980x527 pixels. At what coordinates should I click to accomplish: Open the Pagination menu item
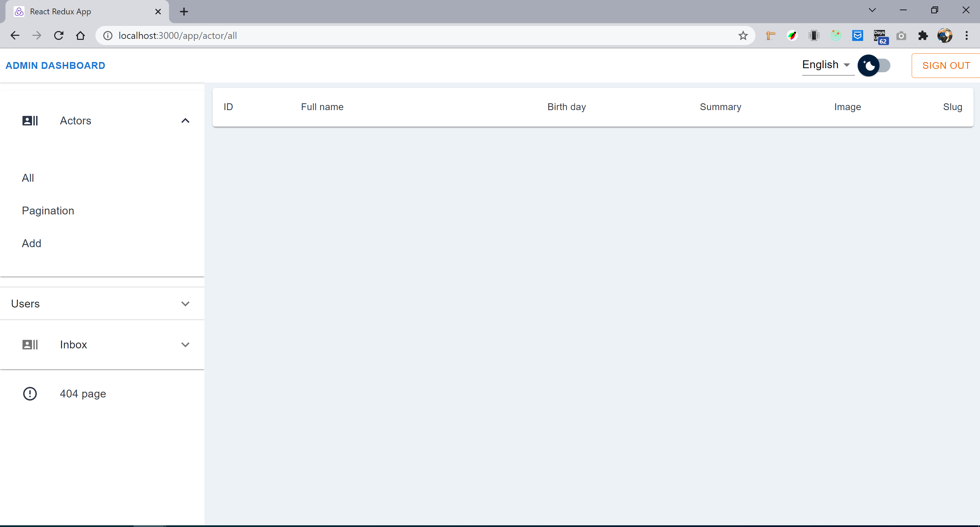48,210
